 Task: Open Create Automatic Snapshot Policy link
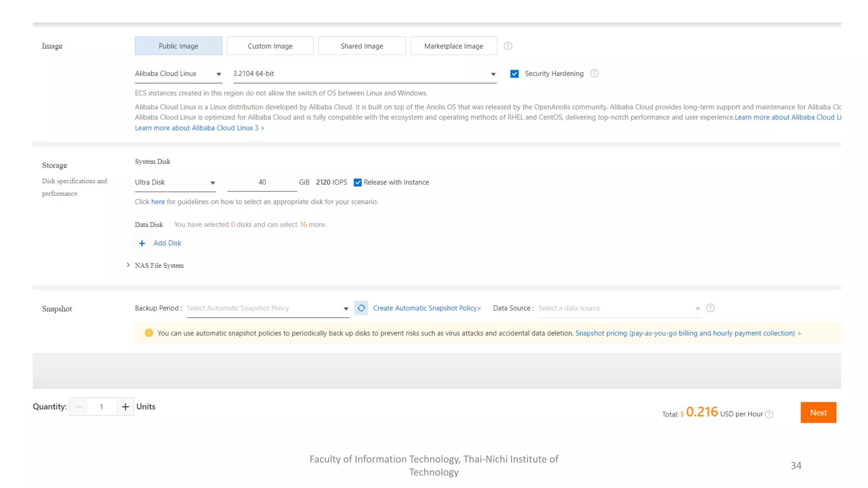[x=427, y=308]
